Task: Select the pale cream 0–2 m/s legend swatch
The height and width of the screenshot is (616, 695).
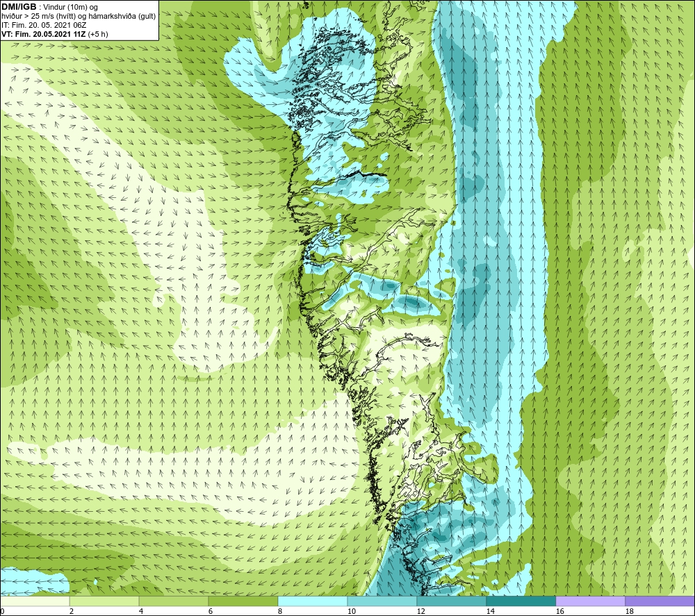Action: tap(35, 601)
